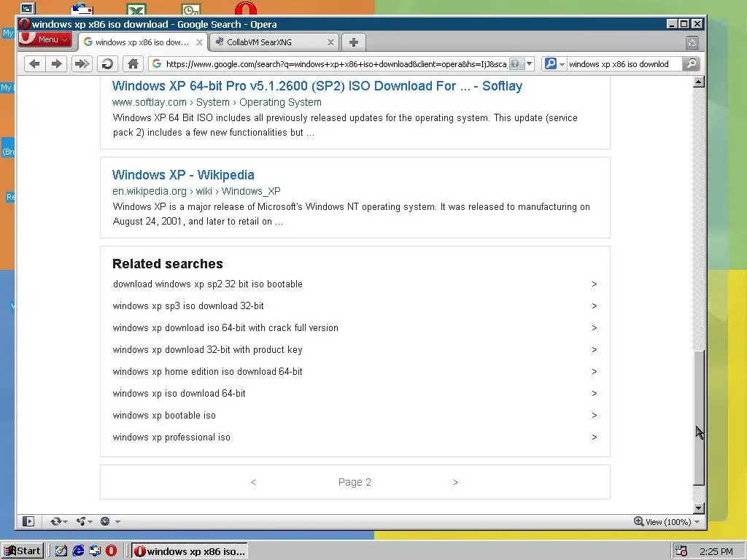
Task: Select the Opera window taskbar button
Action: click(x=190, y=551)
